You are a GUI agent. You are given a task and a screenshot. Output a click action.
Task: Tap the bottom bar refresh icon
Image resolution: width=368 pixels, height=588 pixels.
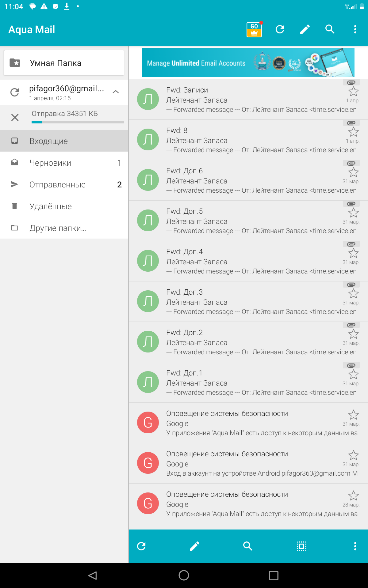coord(141,546)
